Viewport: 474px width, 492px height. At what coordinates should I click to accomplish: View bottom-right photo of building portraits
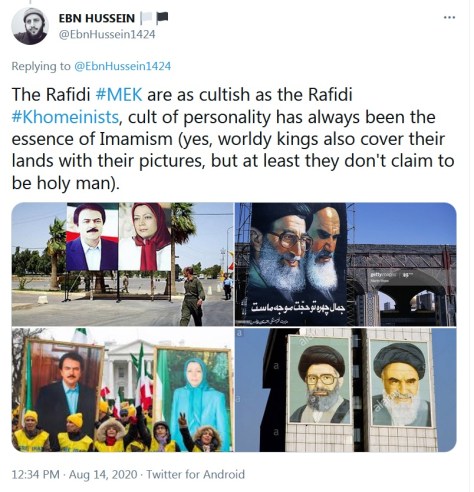pos(346,390)
